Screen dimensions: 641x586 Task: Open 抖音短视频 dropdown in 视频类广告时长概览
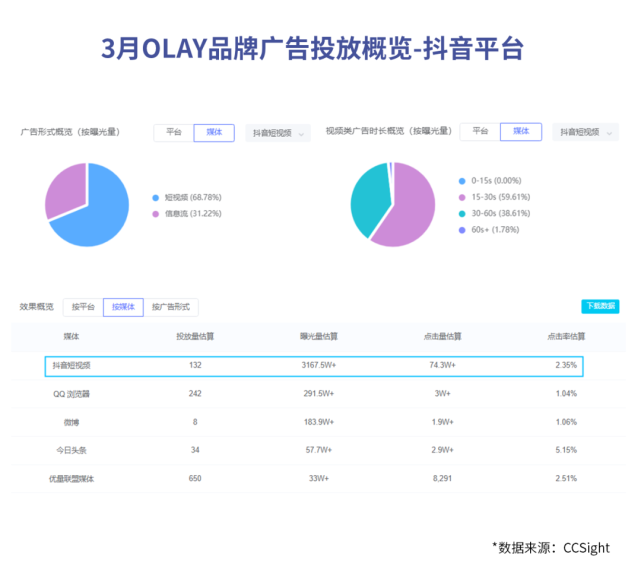tap(584, 132)
